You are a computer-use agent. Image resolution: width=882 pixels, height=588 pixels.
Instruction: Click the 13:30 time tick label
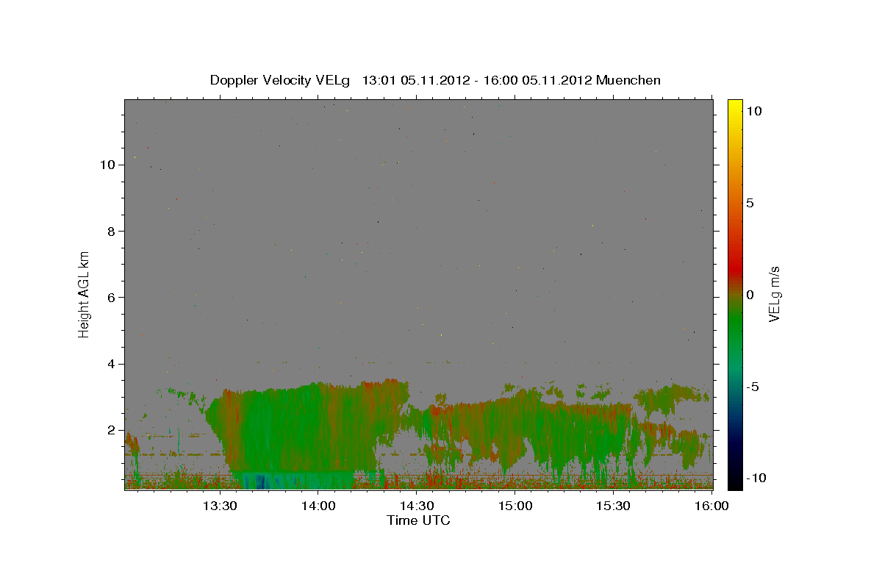(x=220, y=506)
